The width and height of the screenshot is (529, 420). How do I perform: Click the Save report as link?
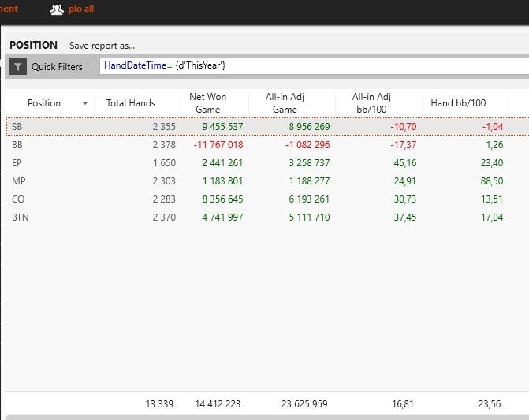(102, 46)
